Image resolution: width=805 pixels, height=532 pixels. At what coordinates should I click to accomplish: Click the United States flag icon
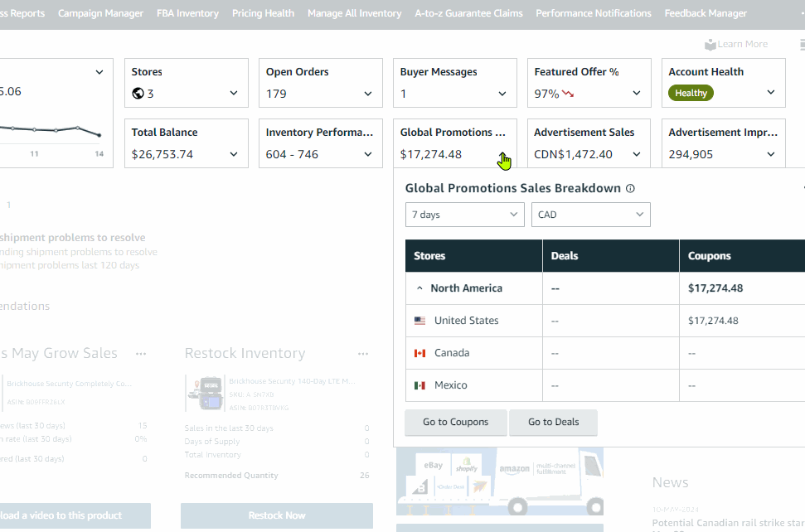tap(420, 321)
